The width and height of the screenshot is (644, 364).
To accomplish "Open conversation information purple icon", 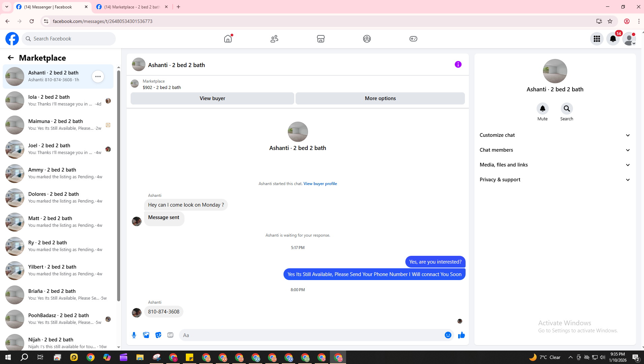I will [458, 64].
